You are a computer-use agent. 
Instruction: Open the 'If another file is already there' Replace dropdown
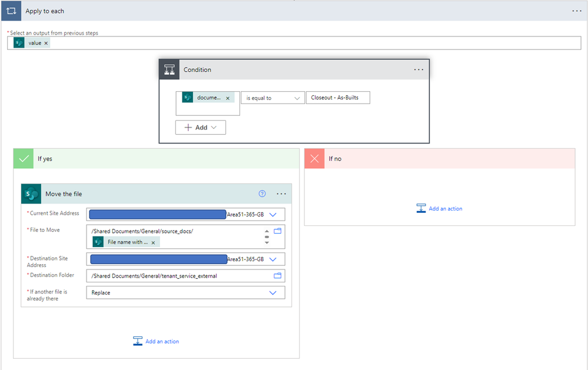coord(185,293)
